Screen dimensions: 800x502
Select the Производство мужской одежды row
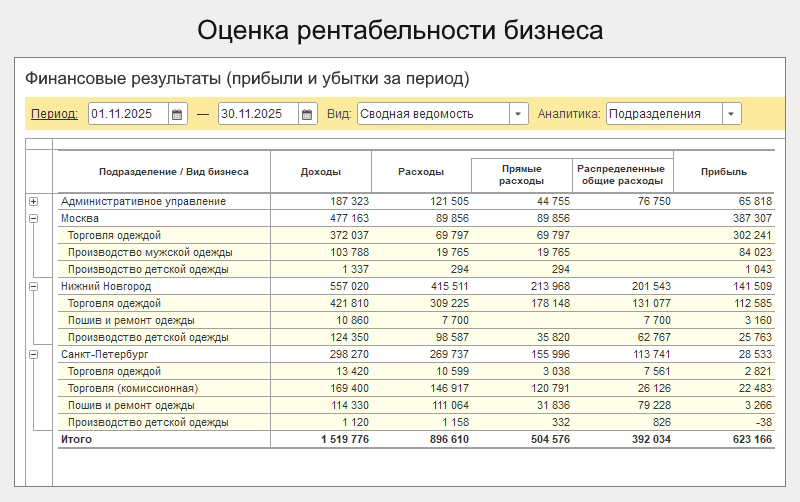(x=149, y=252)
